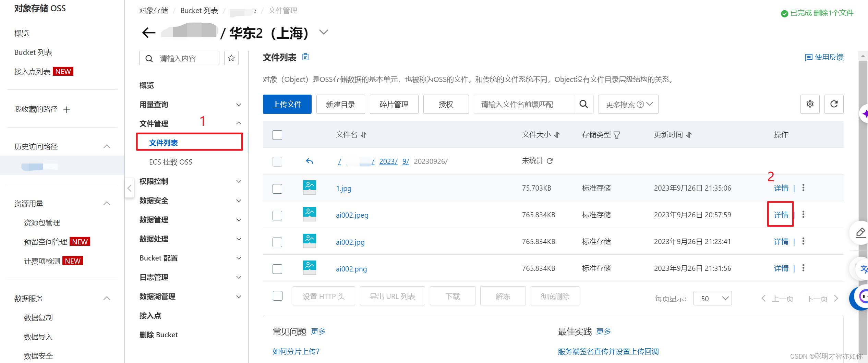868x363 pixels.
Task: Click the 授权 button
Action: click(x=446, y=104)
